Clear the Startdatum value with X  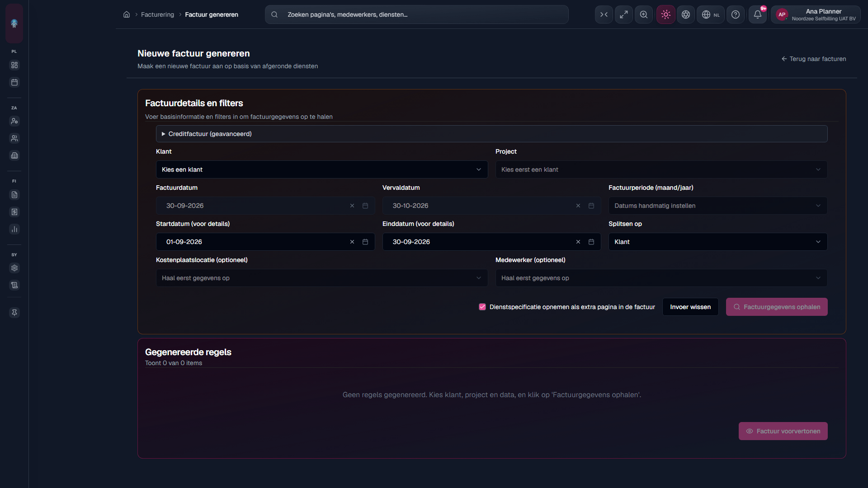coord(352,242)
